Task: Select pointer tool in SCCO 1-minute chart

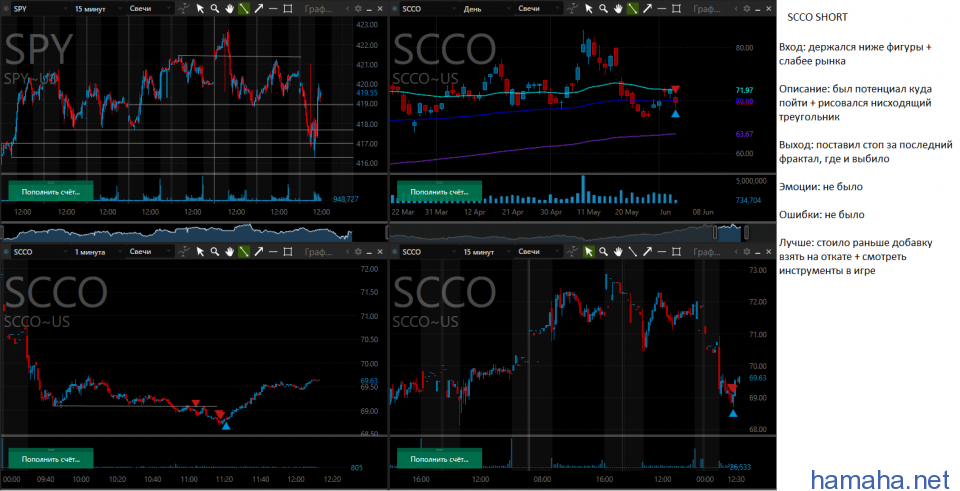Action: click(200, 251)
